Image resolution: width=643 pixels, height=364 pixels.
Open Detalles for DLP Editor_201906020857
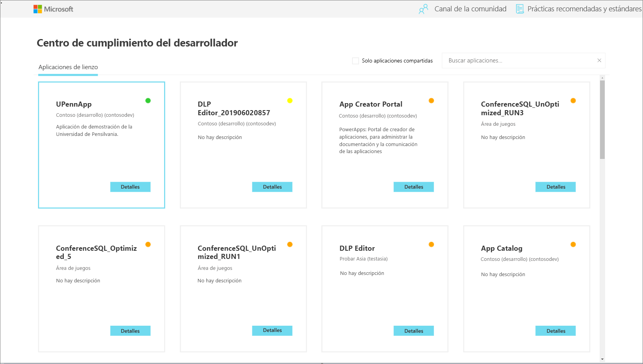272,187
